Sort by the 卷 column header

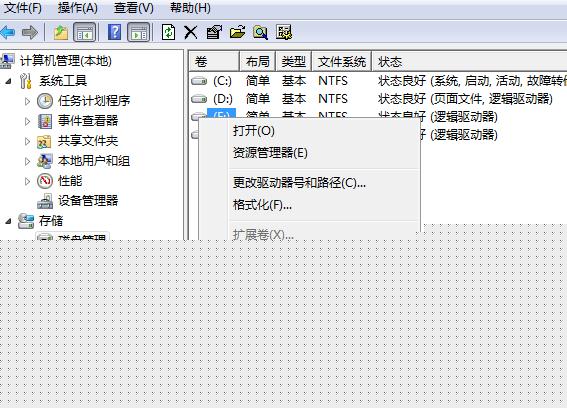tap(214, 61)
